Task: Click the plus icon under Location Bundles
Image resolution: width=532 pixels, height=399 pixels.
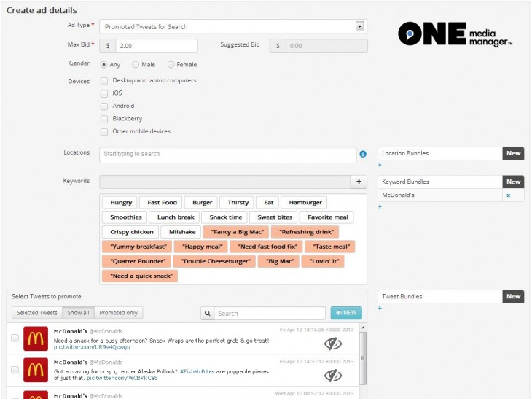Action: [380, 165]
